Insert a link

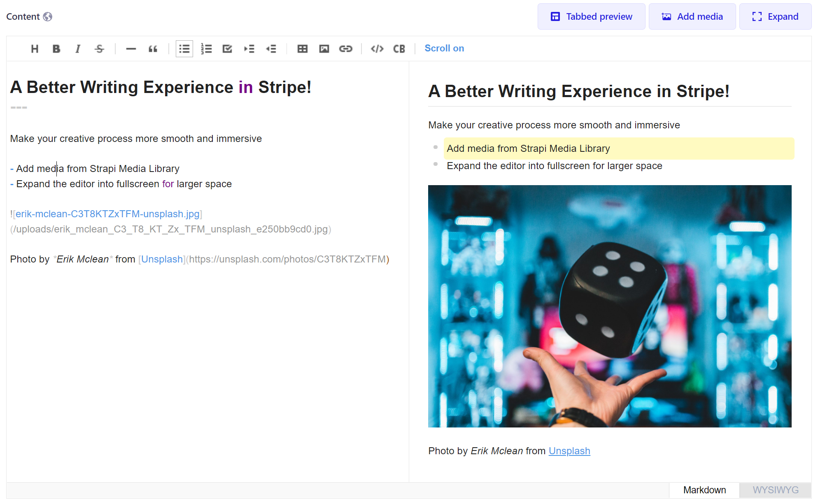click(346, 49)
